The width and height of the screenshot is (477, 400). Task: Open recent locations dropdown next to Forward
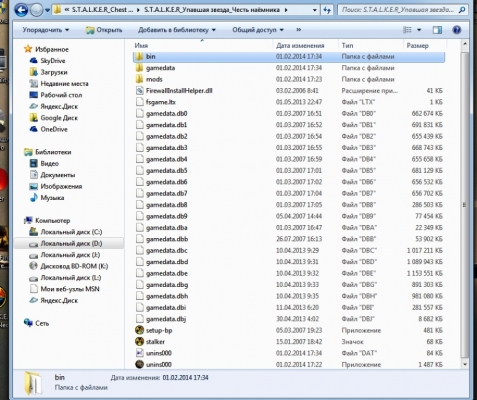click(47, 10)
